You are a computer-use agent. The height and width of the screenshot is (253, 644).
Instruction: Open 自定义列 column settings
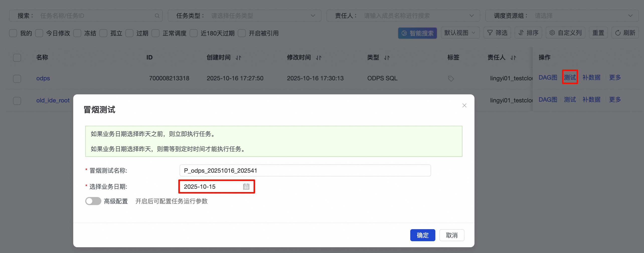point(566,33)
